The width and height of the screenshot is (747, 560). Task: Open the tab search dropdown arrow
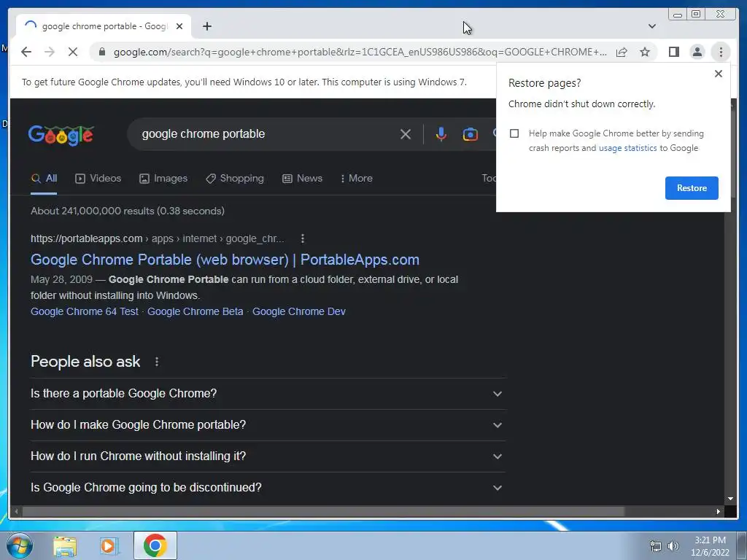point(651,26)
